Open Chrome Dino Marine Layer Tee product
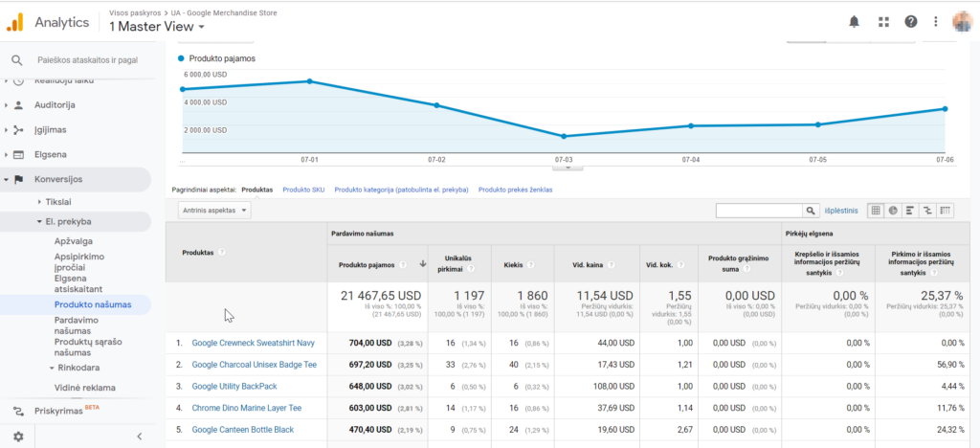 coord(247,408)
